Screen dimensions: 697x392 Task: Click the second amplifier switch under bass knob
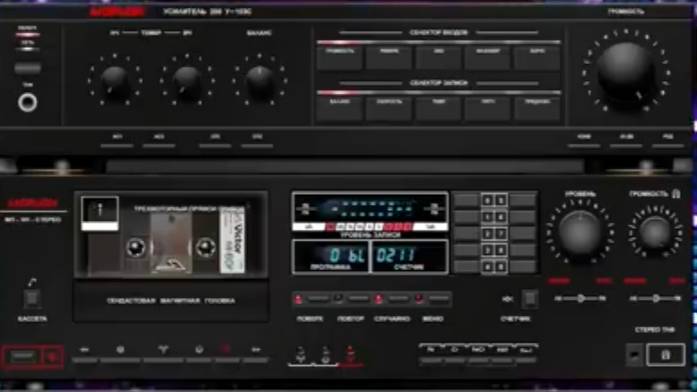click(x=159, y=145)
